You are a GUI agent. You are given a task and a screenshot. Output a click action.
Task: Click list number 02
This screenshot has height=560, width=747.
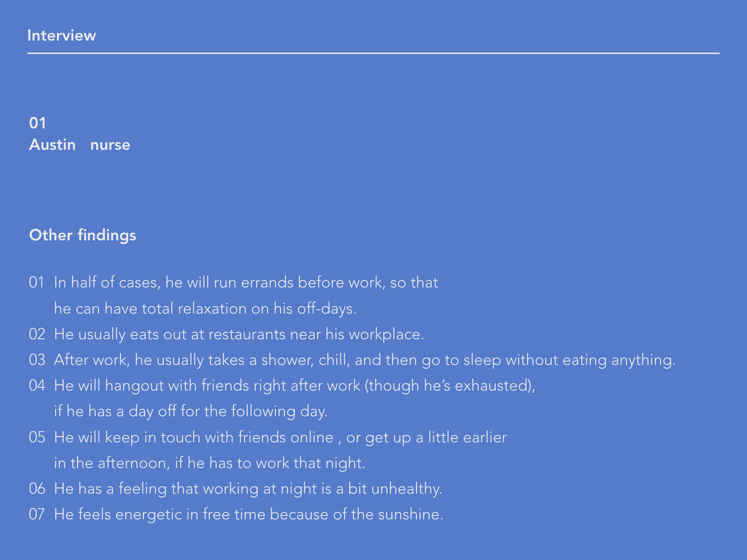click(x=37, y=334)
